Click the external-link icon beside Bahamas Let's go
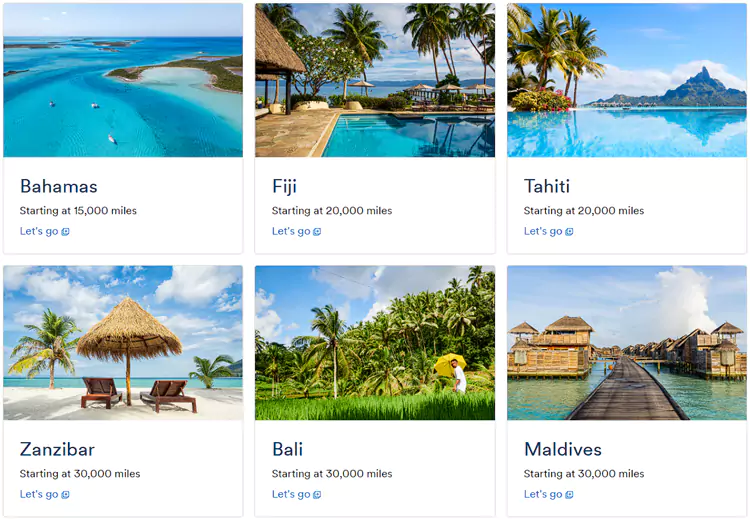Image resolution: width=750 pixels, height=520 pixels. 66,232
